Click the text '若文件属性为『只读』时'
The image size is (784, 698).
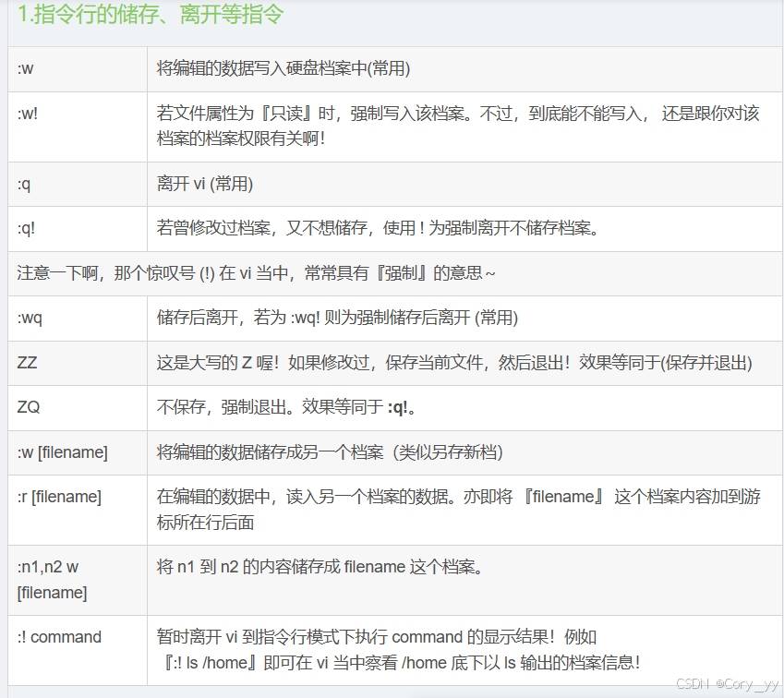point(245,114)
